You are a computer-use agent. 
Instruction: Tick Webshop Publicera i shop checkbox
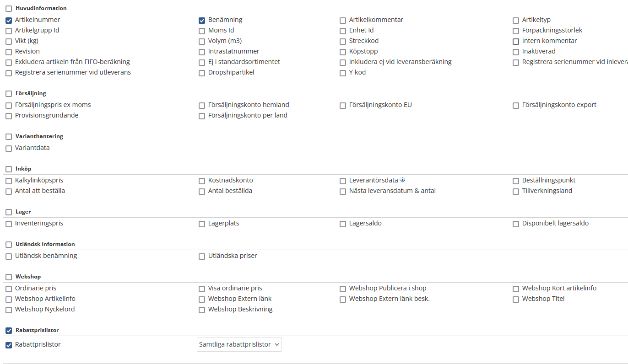pyautogui.click(x=343, y=289)
